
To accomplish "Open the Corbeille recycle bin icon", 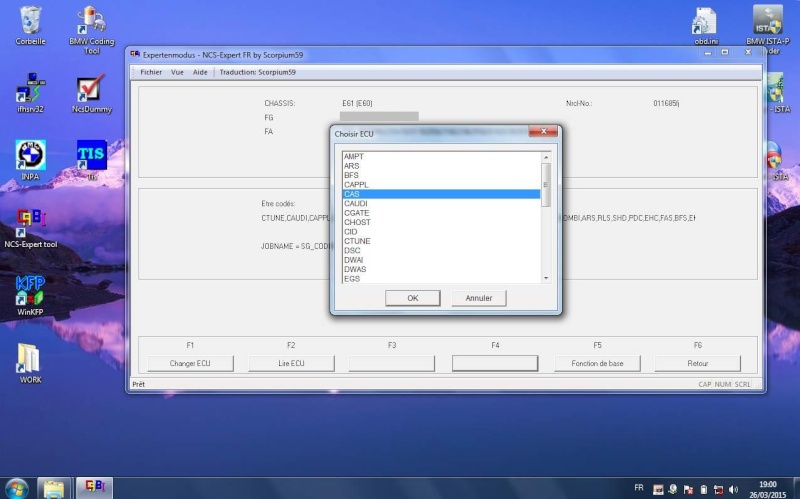I will pyautogui.click(x=30, y=26).
